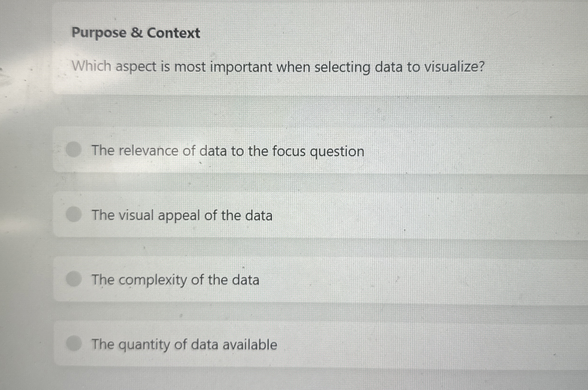Screen dimensions: 588x390
Task: Choose the answer about complexity of the data
Action: tap(175, 280)
